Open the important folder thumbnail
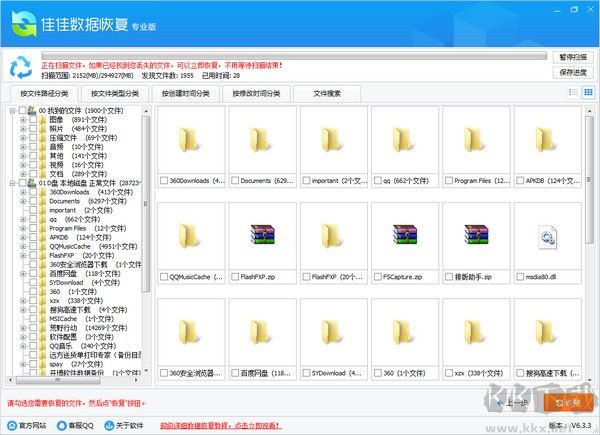 point(334,140)
